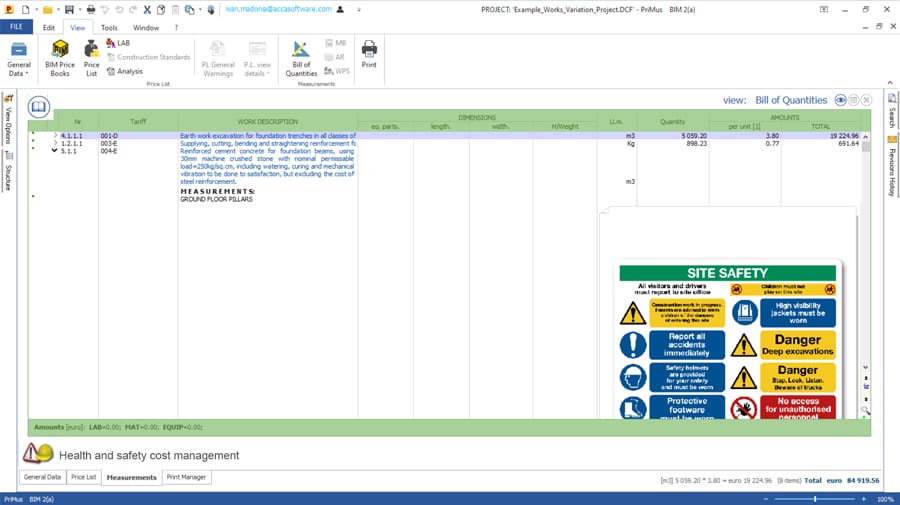Viewport: 900px width, 505px height.
Task: Toggle the eye icon beside Bill of Quantities
Action: [x=841, y=100]
